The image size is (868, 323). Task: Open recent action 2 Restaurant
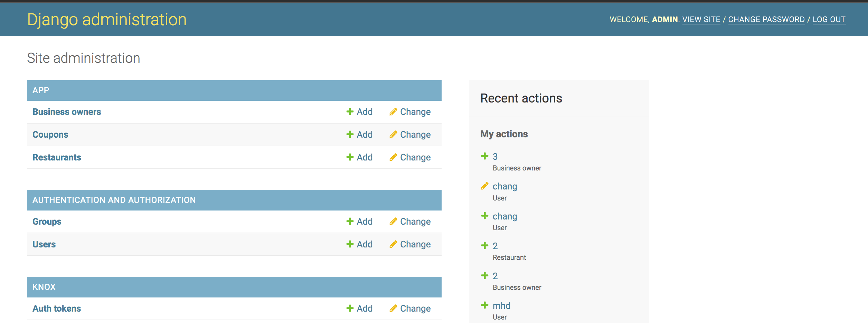[x=495, y=246]
